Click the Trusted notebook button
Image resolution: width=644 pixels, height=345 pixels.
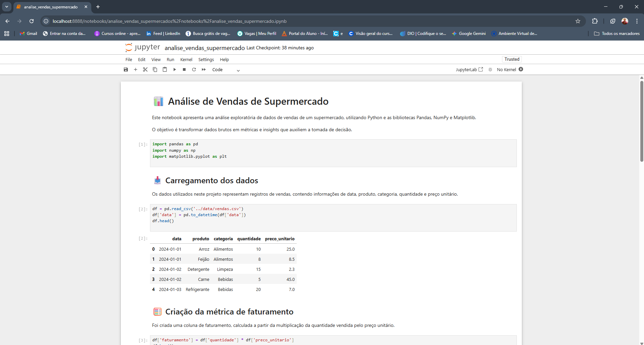pos(511,59)
